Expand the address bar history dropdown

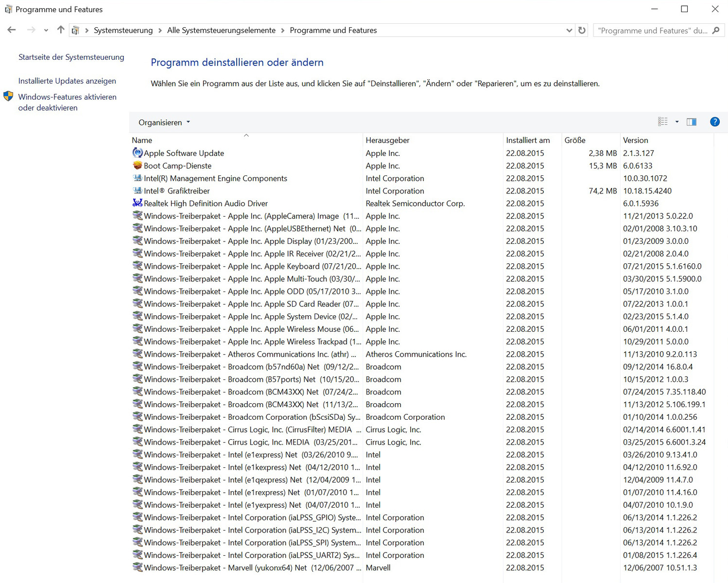[x=569, y=30]
